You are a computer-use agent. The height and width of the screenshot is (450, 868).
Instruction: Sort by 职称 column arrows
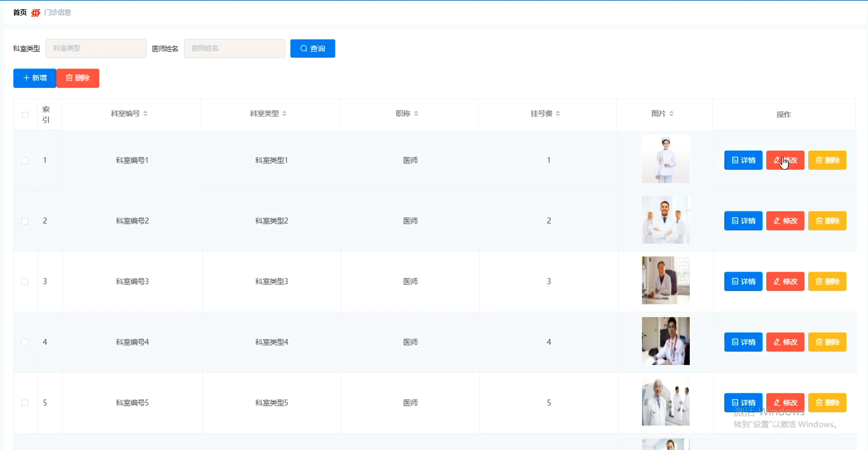[416, 114]
